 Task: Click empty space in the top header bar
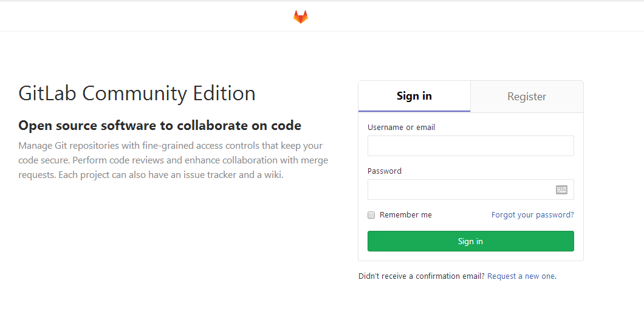(152, 16)
